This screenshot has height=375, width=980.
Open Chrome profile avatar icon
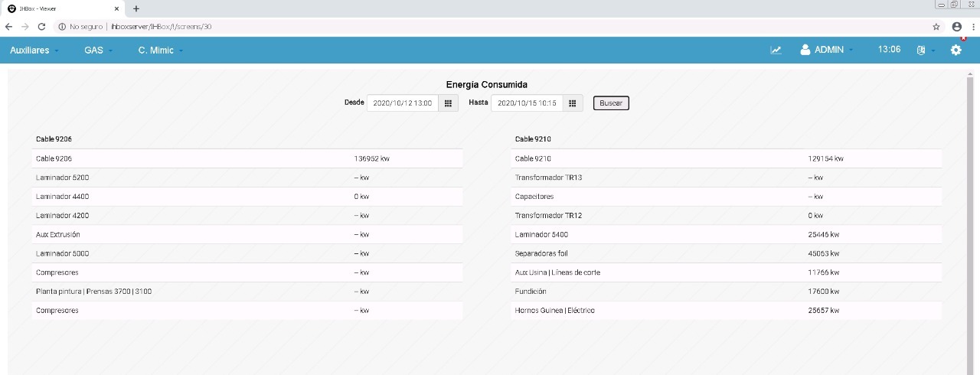pos(957,26)
